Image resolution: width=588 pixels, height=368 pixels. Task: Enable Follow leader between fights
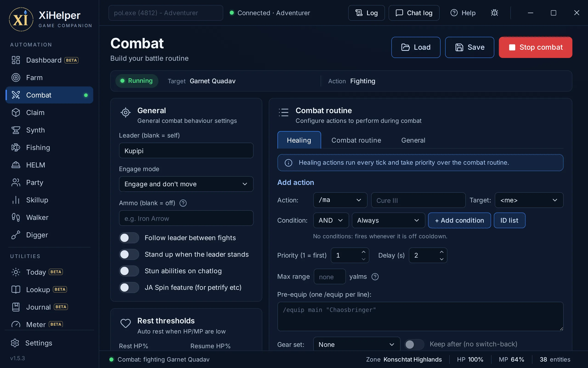click(x=129, y=238)
